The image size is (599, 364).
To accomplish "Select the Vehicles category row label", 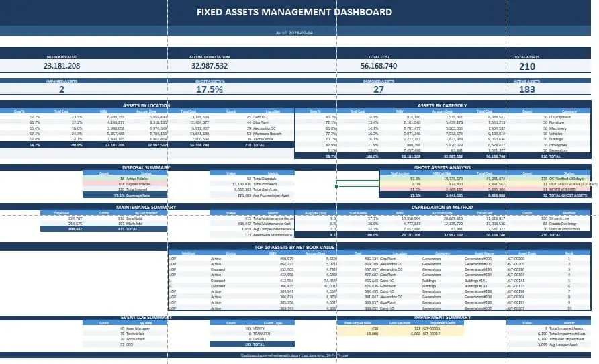I will tap(555, 134).
